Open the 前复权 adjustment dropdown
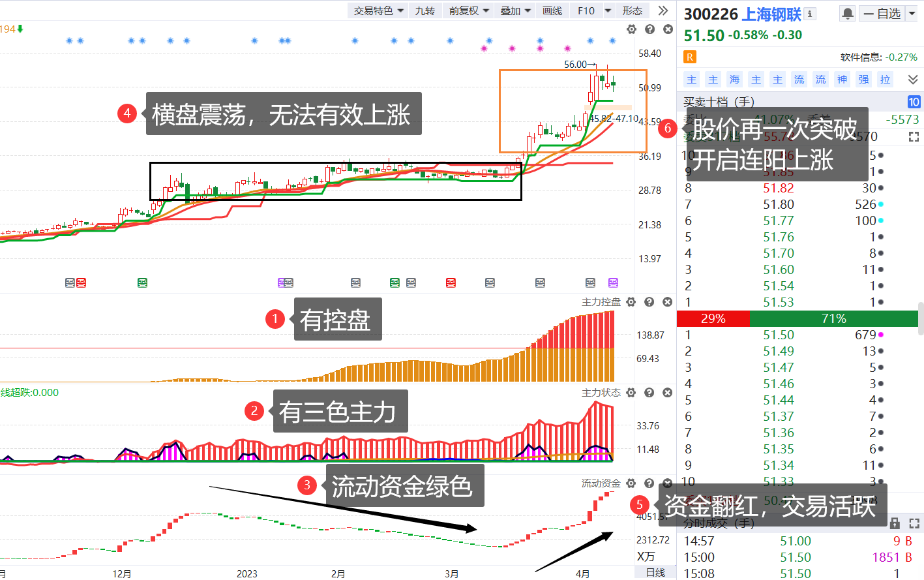 (469, 10)
